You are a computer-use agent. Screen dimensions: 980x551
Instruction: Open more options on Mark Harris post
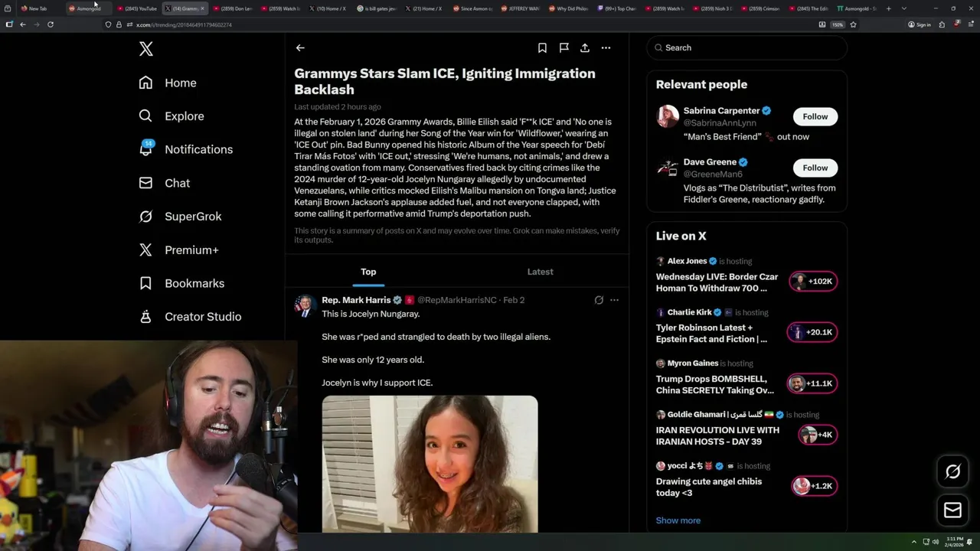click(614, 300)
